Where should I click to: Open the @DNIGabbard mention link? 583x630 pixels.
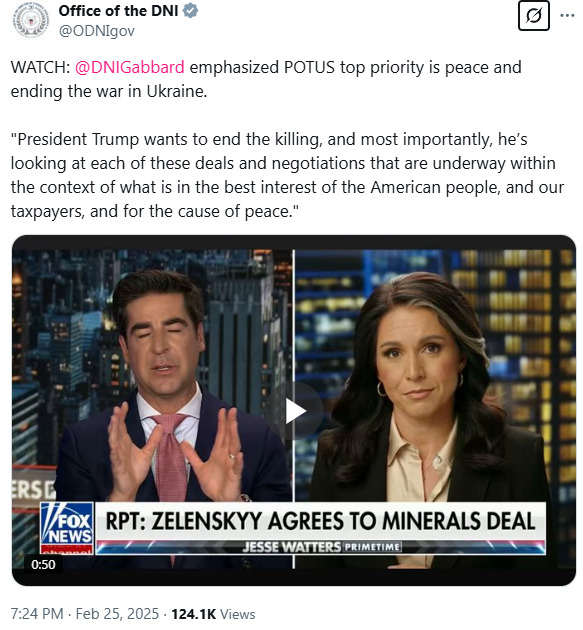pyautogui.click(x=130, y=67)
